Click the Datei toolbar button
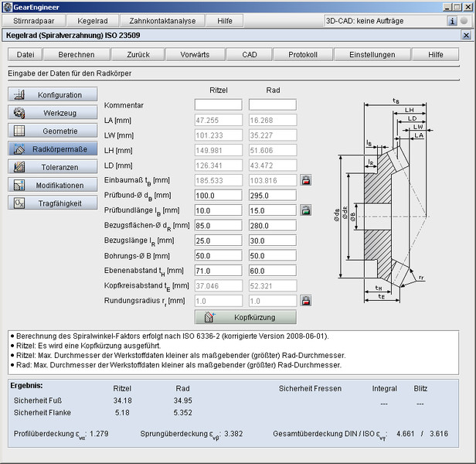The width and height of the screenshot is (476, 464). pyautogui.click(x=25, y=55)
